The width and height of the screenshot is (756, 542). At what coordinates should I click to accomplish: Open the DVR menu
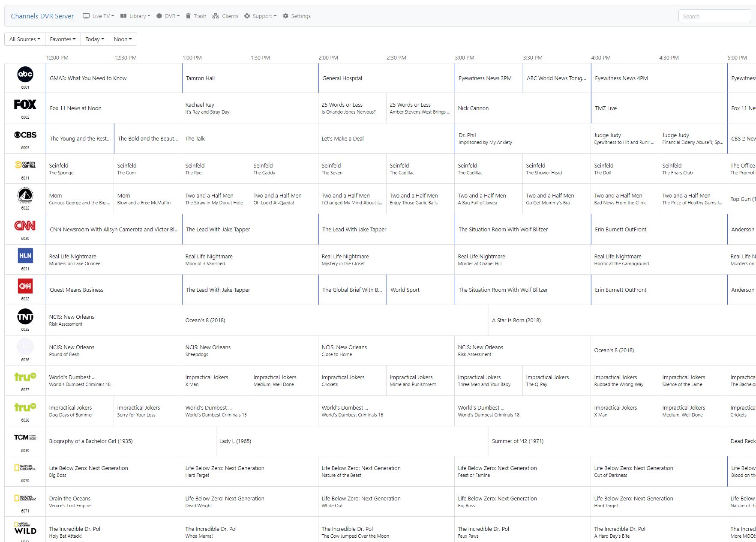(168, 16)
